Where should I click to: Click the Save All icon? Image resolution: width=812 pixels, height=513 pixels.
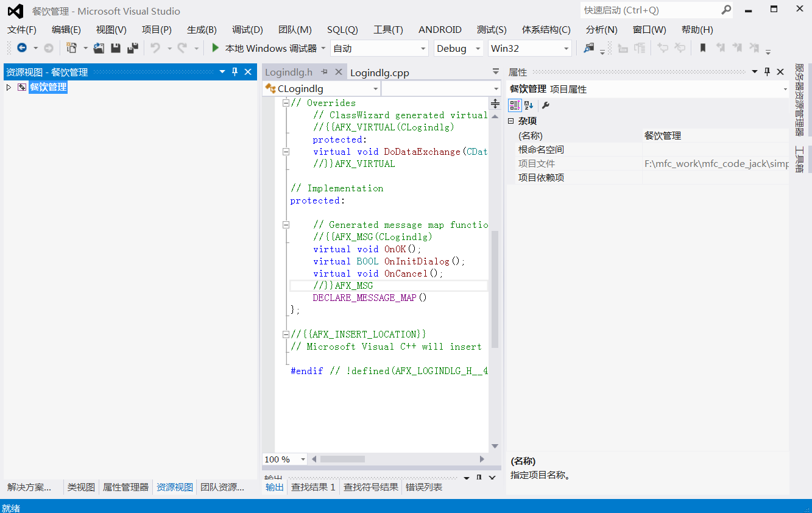tap(133, 48)
